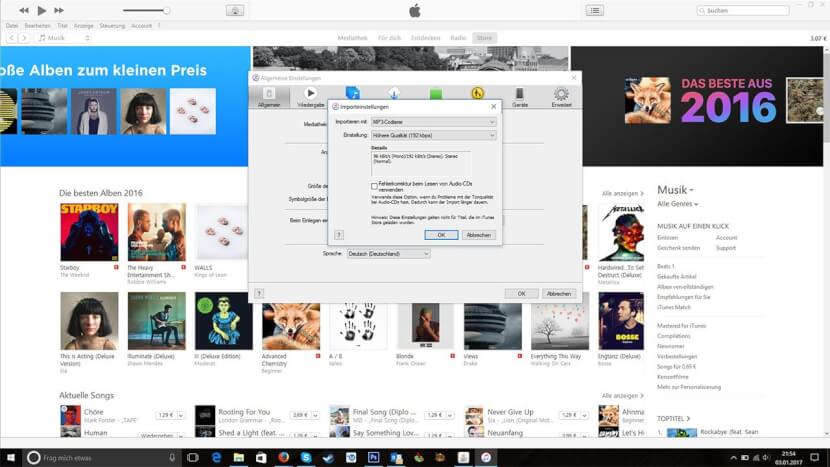The width and height of the screenshot is (830, 467).
Task: Select the Wiedergabe preferences icon
Action: (x=311, y=97)
